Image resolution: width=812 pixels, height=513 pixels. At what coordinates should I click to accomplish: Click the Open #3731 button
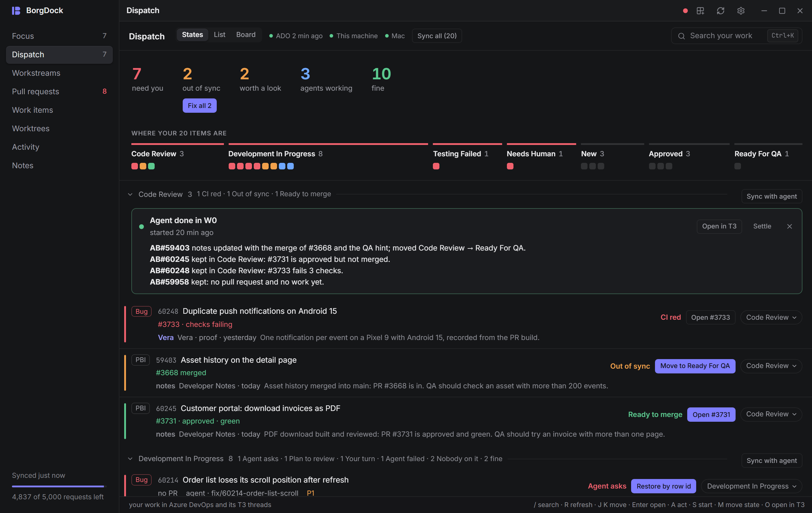(711, 415)
